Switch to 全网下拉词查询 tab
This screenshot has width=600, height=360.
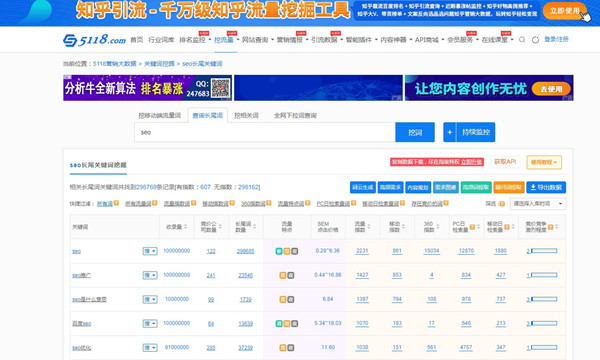pyautogui.click(x=295, y=116)
